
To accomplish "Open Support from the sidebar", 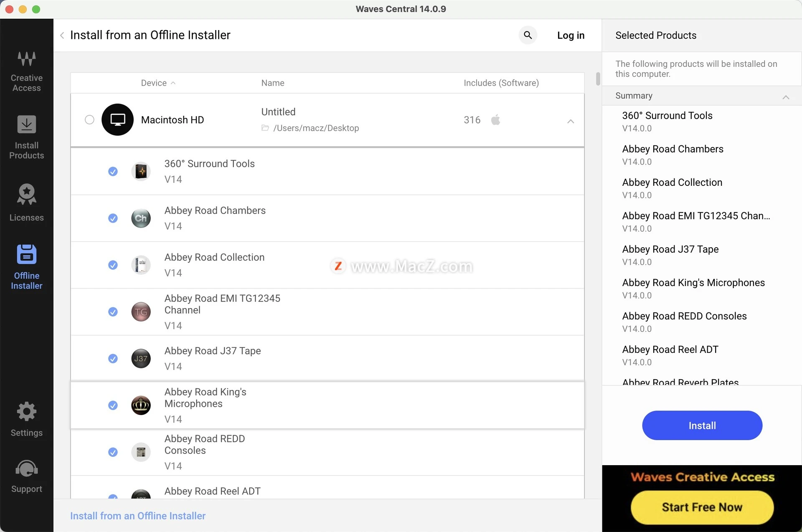I will [x=27, y=476].
